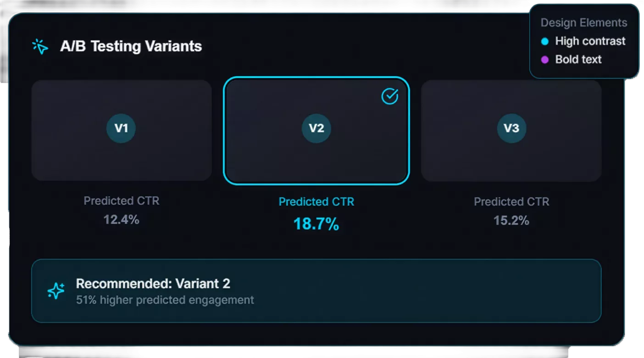Click the Predicted CTR label under V1
The height and width of the screenshot is (358, 644).
(x=121, y=201)
